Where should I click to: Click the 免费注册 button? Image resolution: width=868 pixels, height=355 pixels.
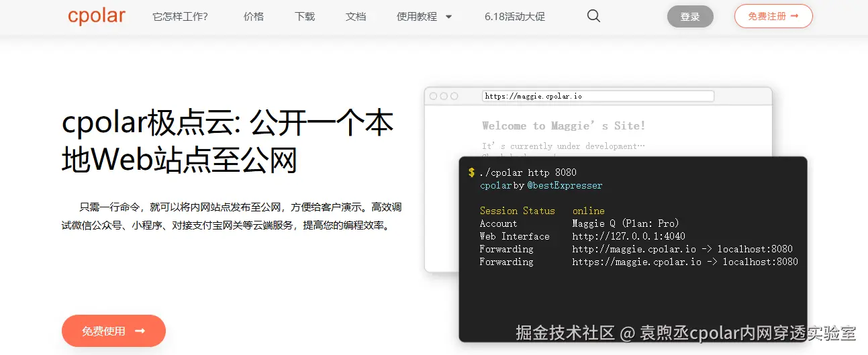coord(773,16)
